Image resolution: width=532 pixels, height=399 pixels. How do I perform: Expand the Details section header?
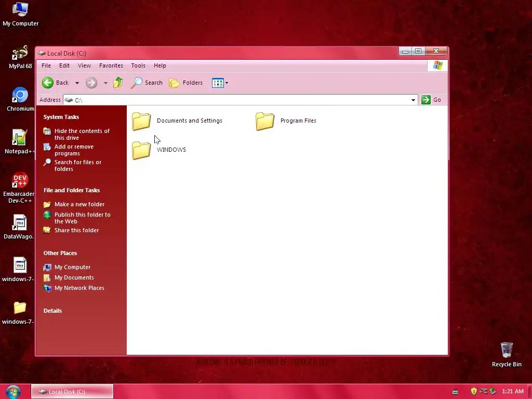pos(52,311)
